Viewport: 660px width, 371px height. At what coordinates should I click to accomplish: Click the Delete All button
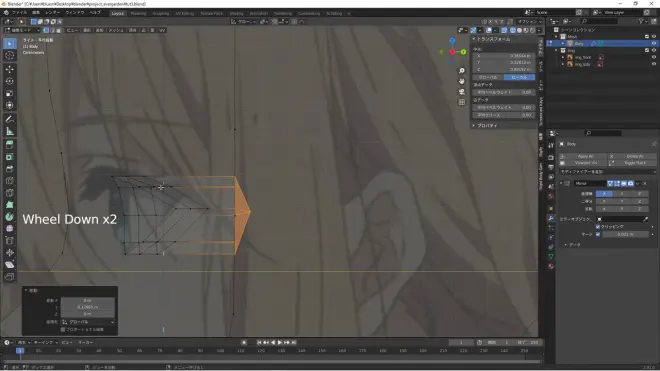pyautogui.click(x=632, y=156)
